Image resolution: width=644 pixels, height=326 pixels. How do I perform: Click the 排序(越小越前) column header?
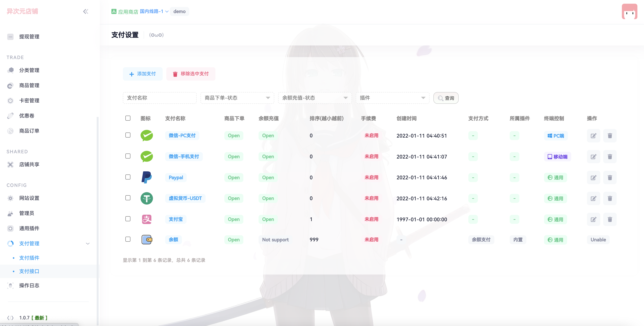point(326,118)
